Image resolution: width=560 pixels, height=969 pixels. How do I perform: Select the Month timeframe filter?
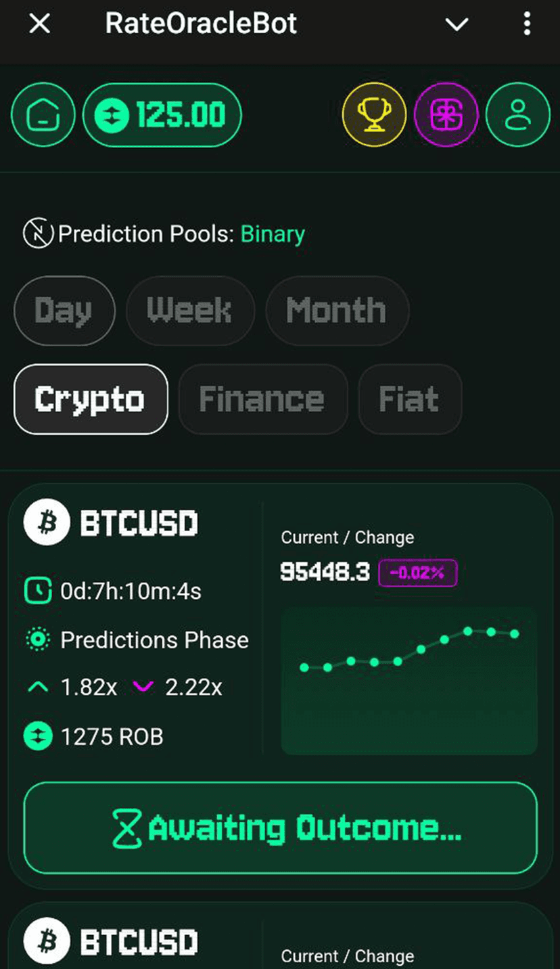[337, 311]
